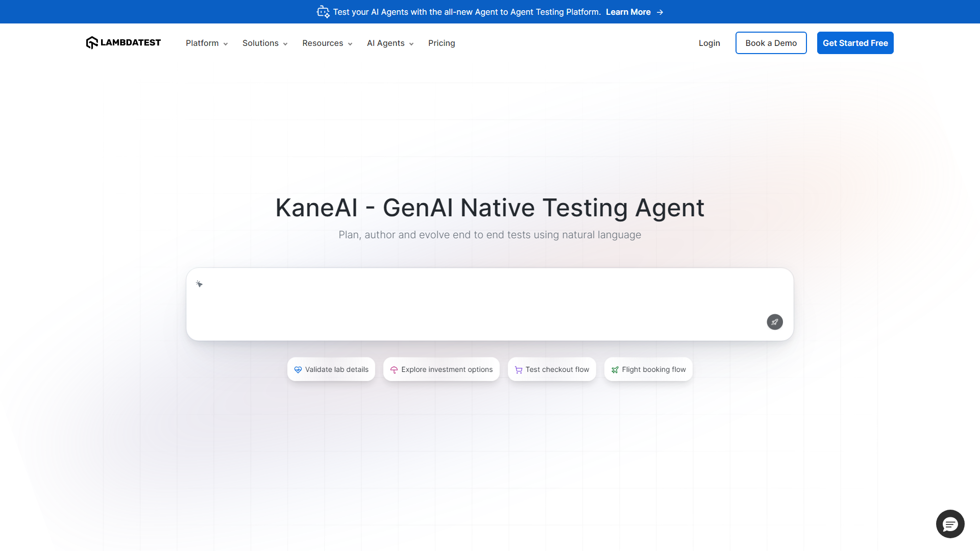This screenshot has height=551, width=980.
Task: Click the rocket submit icon button
Action: coord(774,322)
